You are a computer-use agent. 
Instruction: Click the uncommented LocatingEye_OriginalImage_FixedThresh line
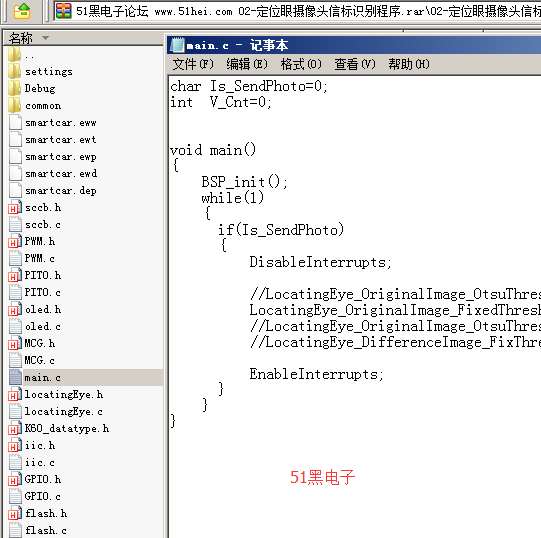[395, 310]
